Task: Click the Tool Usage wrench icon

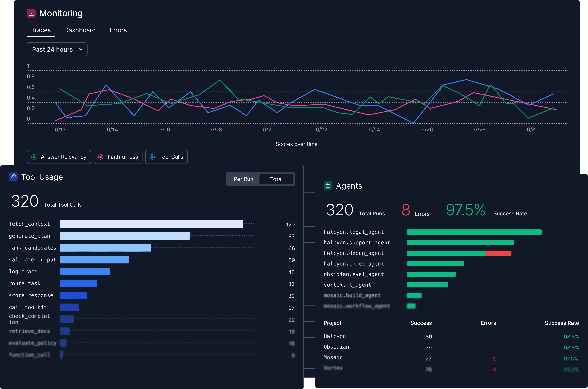Action: tap(13, 177)
